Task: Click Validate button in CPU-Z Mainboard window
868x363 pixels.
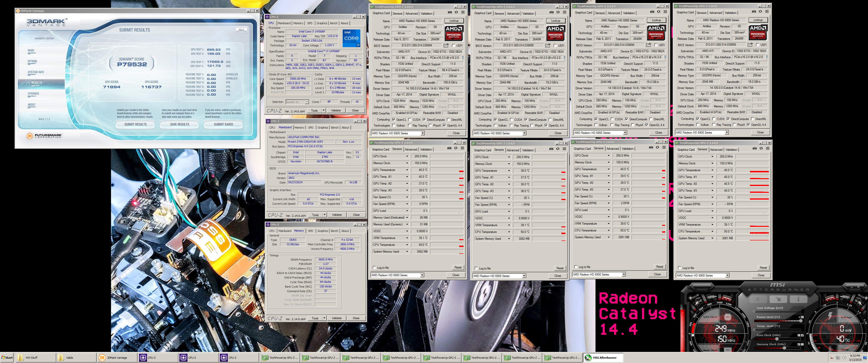Action: pos(337,215)
